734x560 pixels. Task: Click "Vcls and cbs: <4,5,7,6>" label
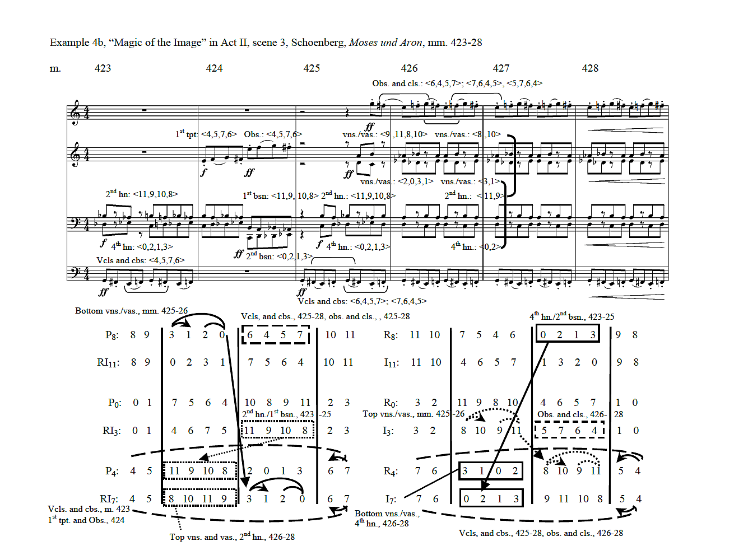tap(141, 260)
